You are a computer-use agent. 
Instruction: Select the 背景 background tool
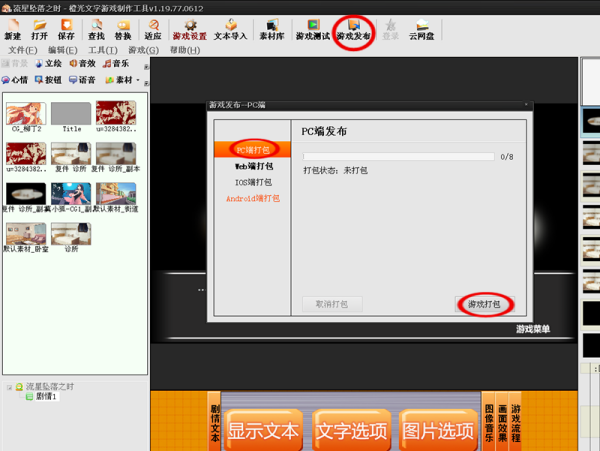coord(15,63)
